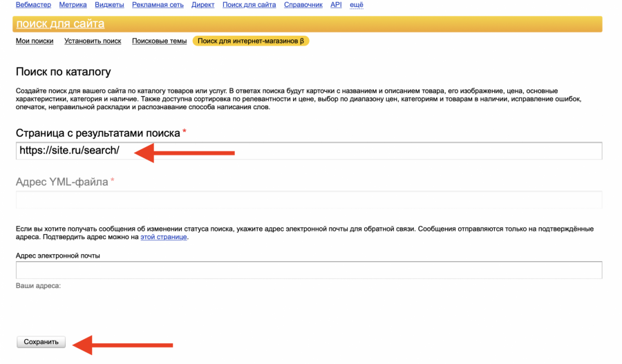This screenshot has width=622, height=364.
Task: Select the Поисковые темы tab
Action: [159, 41]
